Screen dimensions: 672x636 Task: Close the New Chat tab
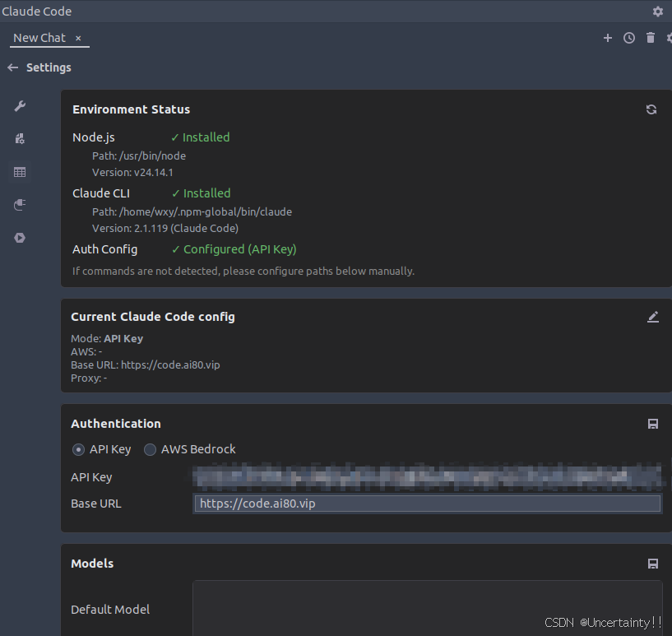pyautogui.click(x=78, y=38)
